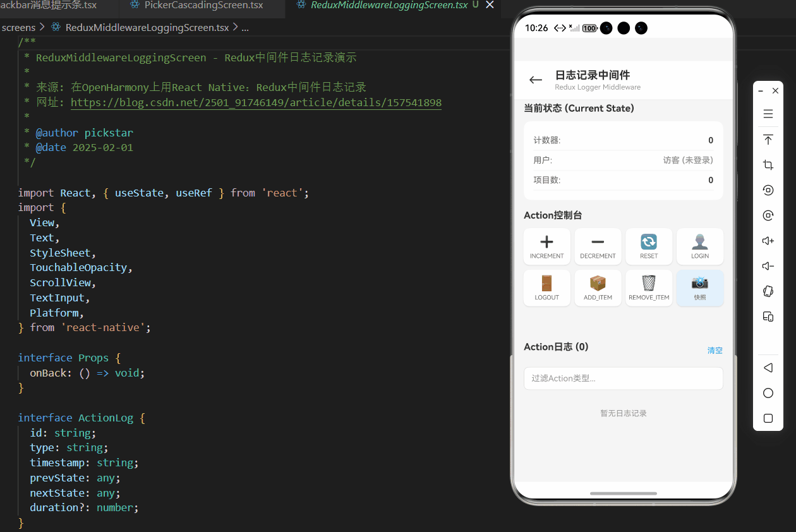Switch to the ackbar消息提示条.tsx tab
This screenshot has width=796, height=532.
(x=58, y=5)
